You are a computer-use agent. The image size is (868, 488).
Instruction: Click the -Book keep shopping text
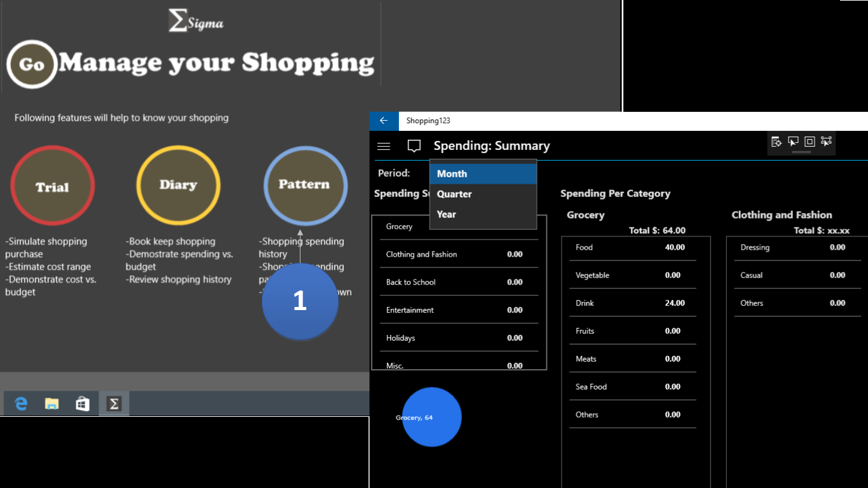tap(171, 241)
